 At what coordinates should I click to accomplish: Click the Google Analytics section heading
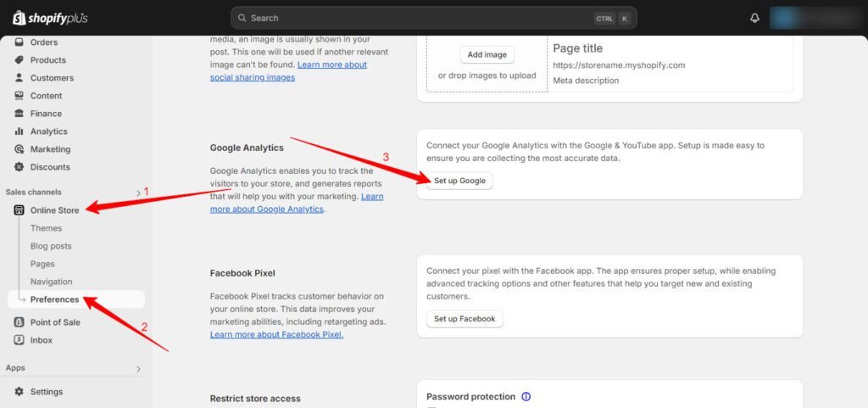coord(247,148)
